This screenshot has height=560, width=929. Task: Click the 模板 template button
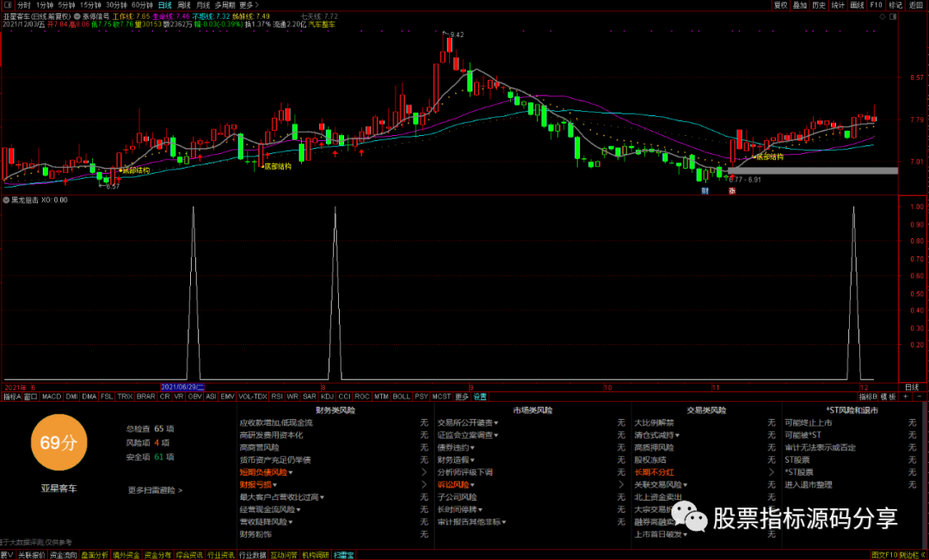point(888,397)
